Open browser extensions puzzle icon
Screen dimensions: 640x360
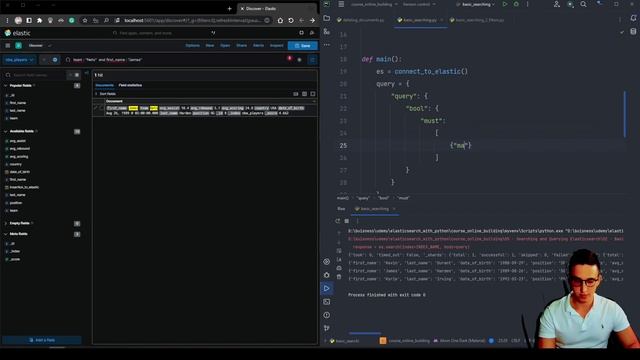(x=40, y=20)
